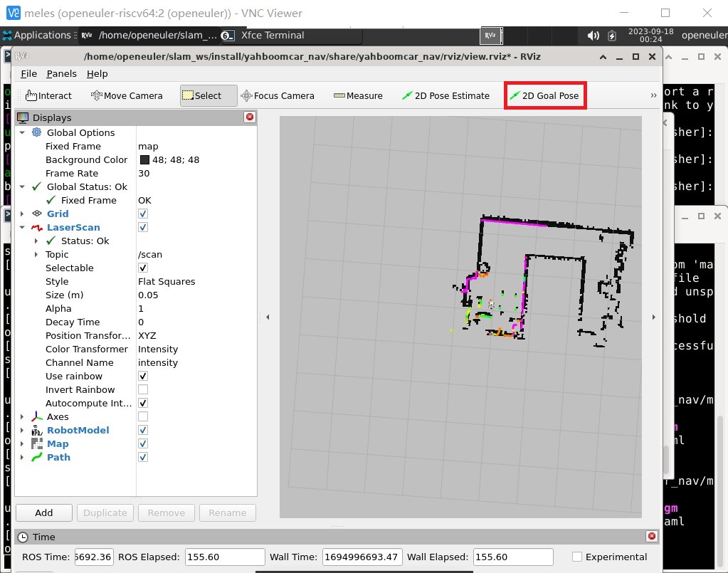Click Background Color swatch 48; 48; 48

click(x=145, y=159)
